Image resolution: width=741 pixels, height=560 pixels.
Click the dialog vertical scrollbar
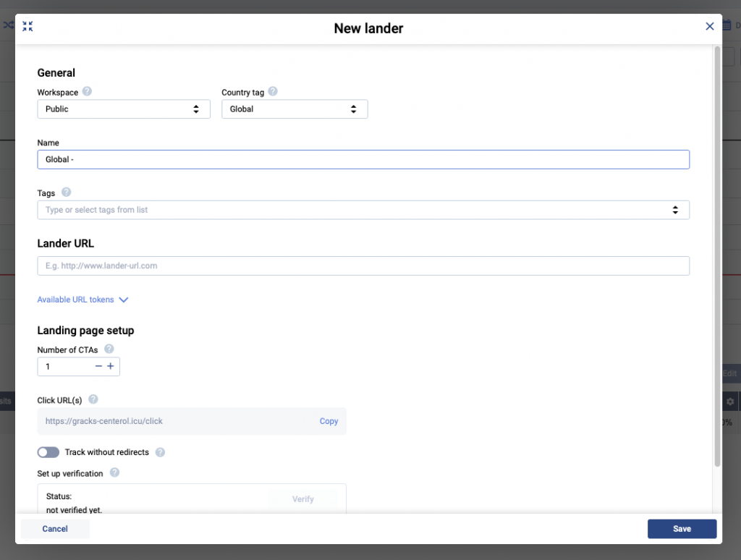(x=717, y=257)
